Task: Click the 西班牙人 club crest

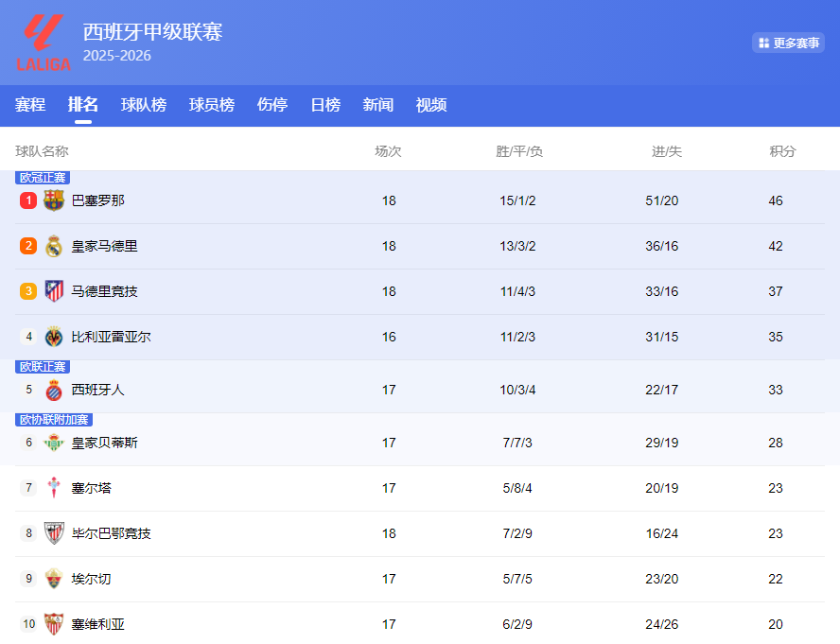Action: coord(54,390)
